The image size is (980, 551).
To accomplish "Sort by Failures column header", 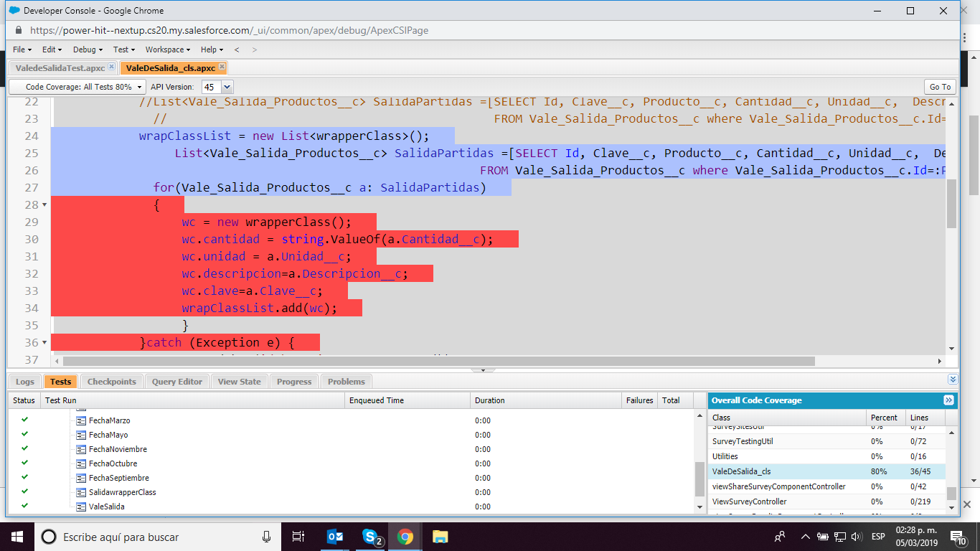I will pos(639,400).
